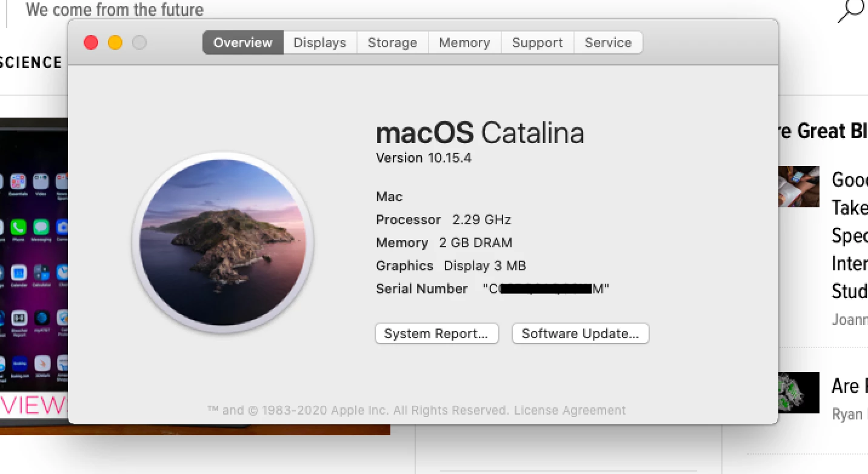
Task: Click the System Report button
Action: (x=436, y=334)
